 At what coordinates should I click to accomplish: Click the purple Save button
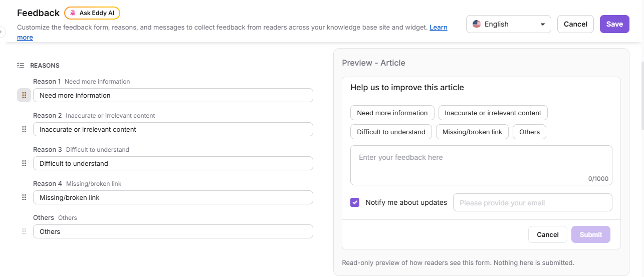[x=614, y=24]
